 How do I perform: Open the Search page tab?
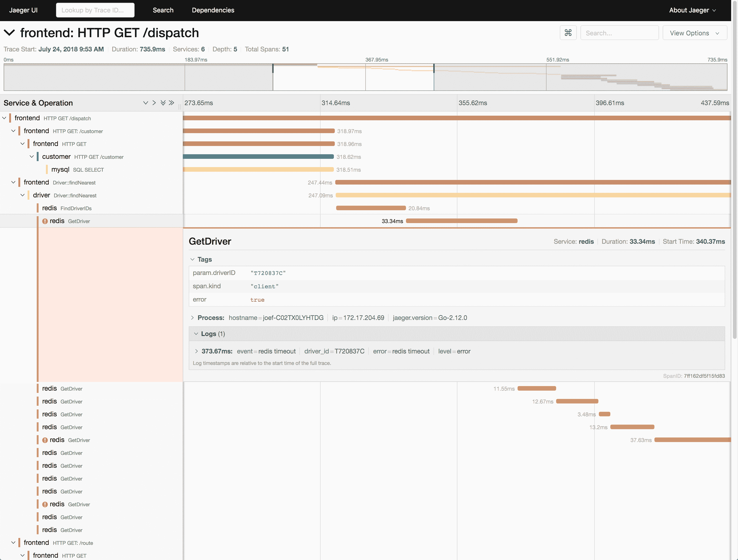tap(163, 10)
